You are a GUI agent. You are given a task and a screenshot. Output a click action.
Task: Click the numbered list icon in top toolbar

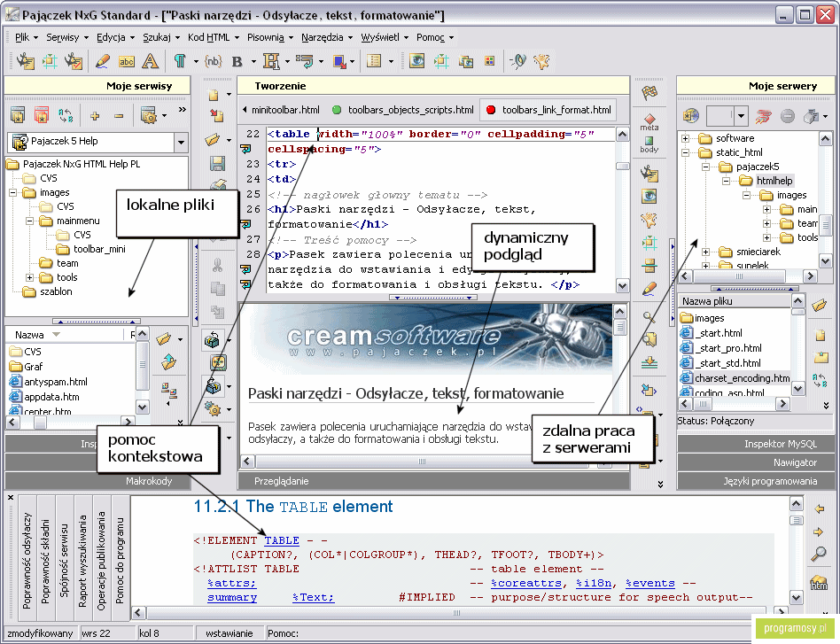[374, 61]
